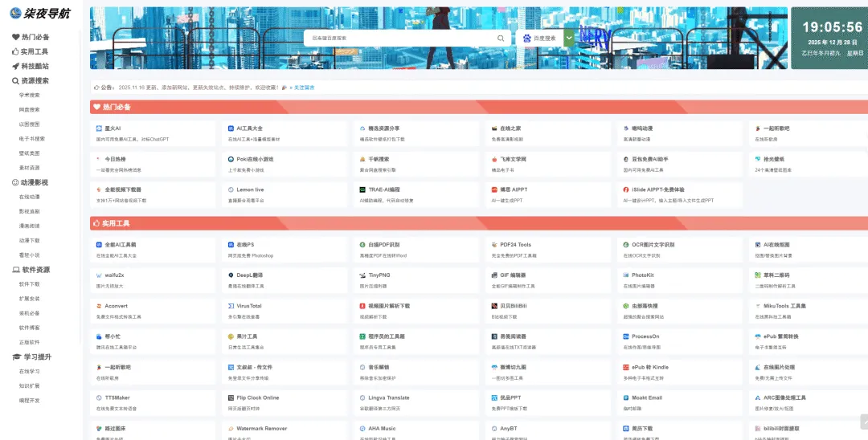Click the announcement text 2025.11.16 更新
The width and height of the screenshot is (868, 440).
[x=138, y=88]
